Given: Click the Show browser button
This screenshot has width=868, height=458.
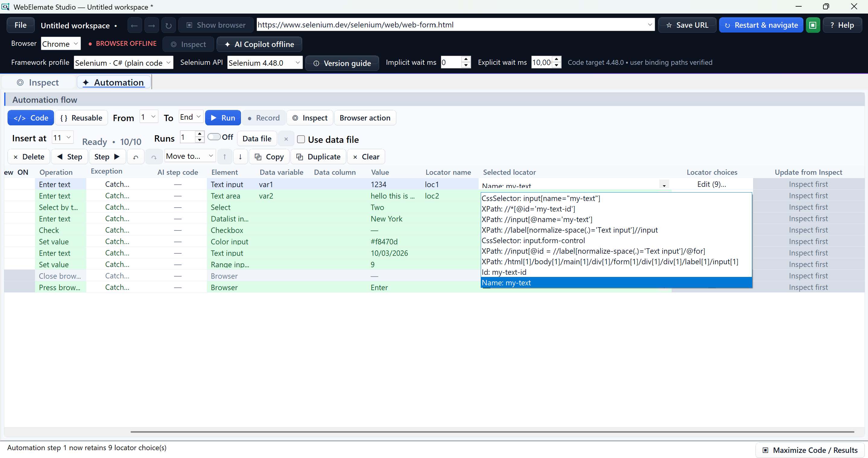Looking at the screenshot, I should (216, 25).
